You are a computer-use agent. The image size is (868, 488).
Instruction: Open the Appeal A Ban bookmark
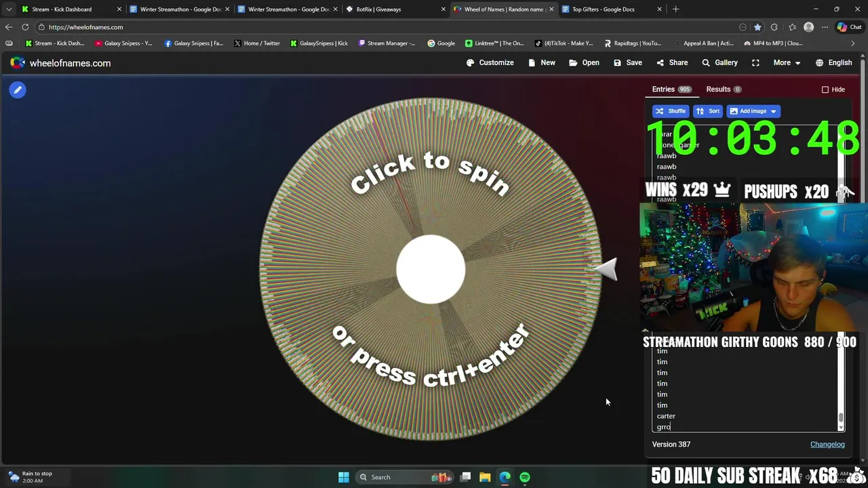(704, 43)
